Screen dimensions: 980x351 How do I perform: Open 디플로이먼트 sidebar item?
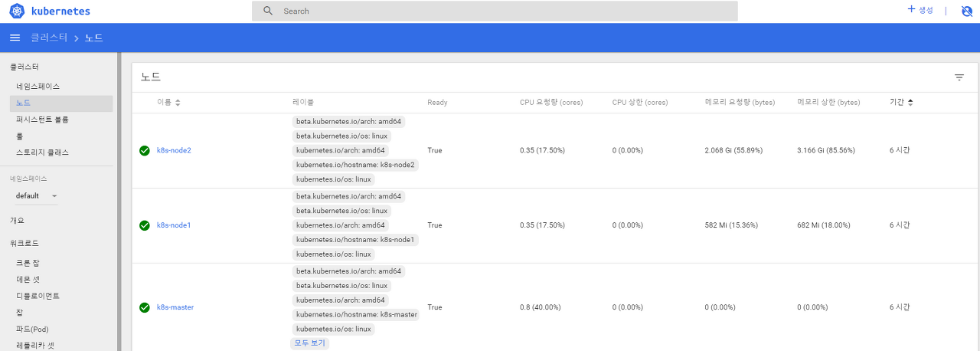pos(38,296)
